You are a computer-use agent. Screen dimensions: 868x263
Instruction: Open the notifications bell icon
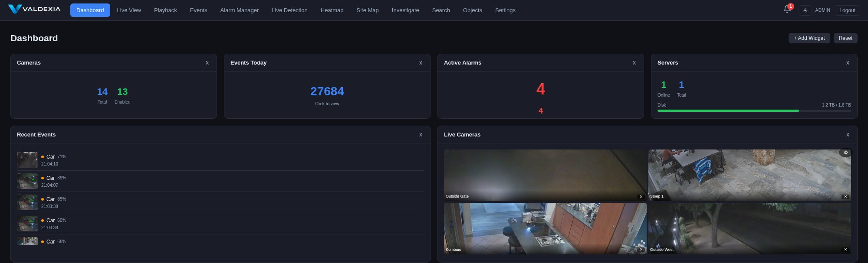click(x=787, y=10)
